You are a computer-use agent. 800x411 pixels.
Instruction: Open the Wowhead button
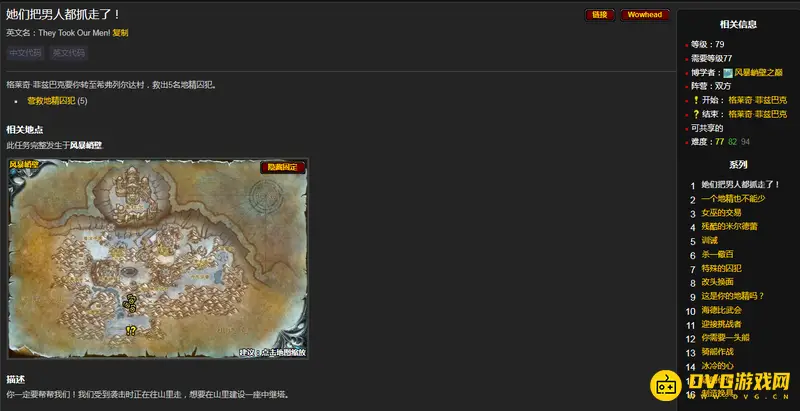[x=644, y=15]
